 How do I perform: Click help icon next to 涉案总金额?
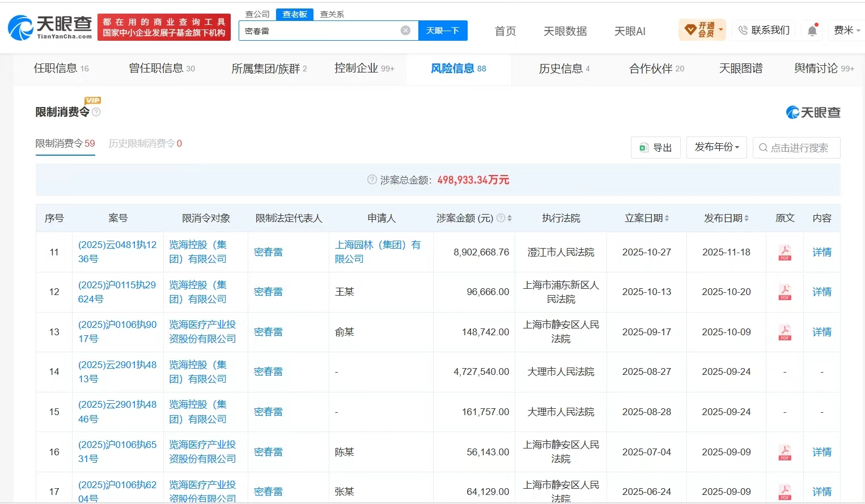(372, 180)
